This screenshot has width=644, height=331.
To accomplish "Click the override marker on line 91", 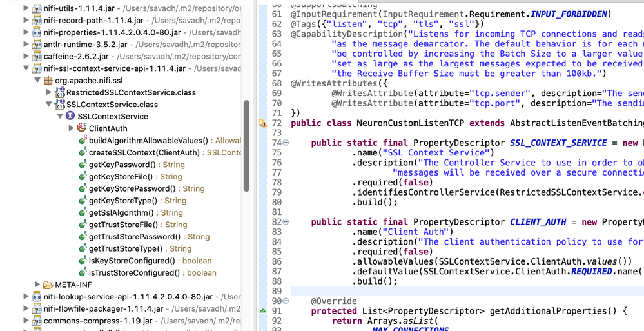I will 263,311.
